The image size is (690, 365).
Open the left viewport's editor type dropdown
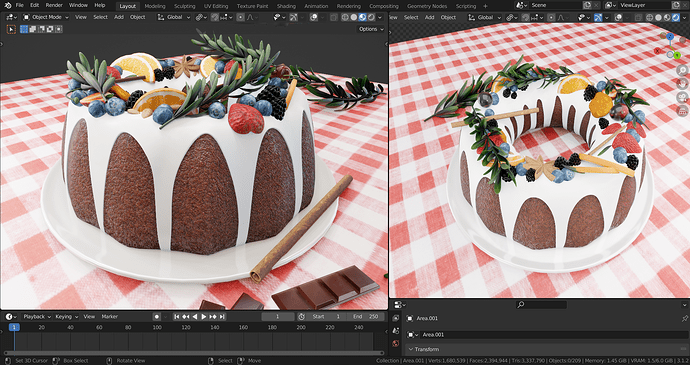11,17
